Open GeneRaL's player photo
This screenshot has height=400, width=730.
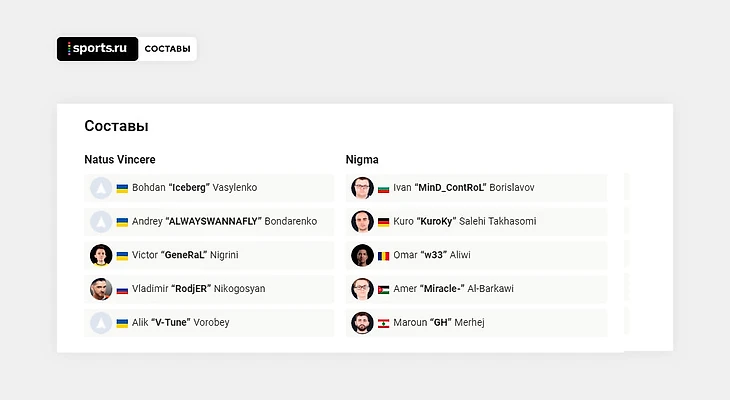coord(101,255)
